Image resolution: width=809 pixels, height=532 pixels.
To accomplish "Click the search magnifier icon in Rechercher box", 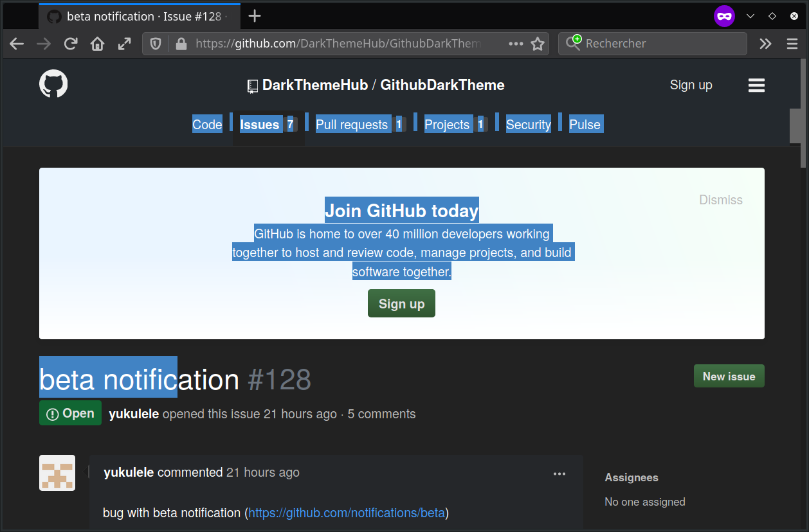I will tap(572, 42).
